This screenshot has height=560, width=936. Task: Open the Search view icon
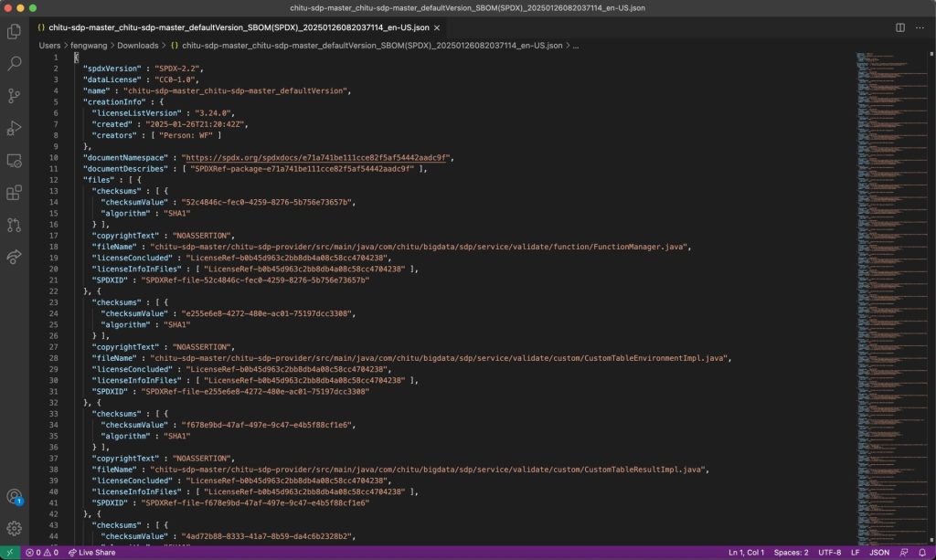(x=13, y=64)
